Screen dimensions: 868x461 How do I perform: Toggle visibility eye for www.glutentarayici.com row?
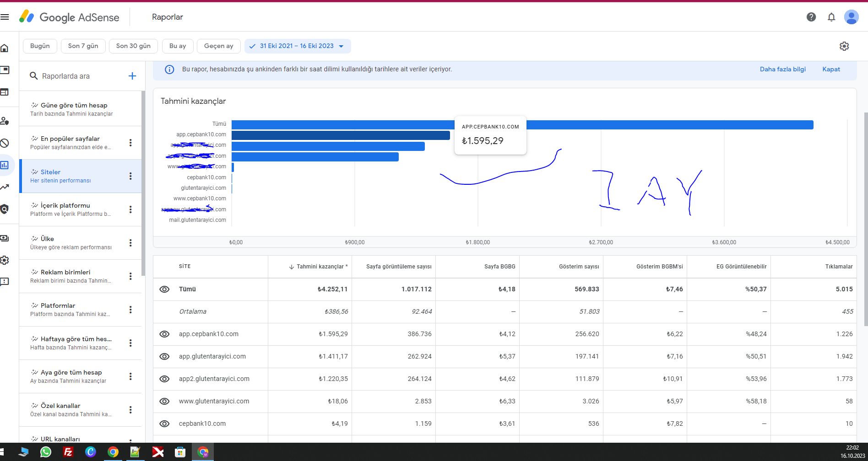164,401
